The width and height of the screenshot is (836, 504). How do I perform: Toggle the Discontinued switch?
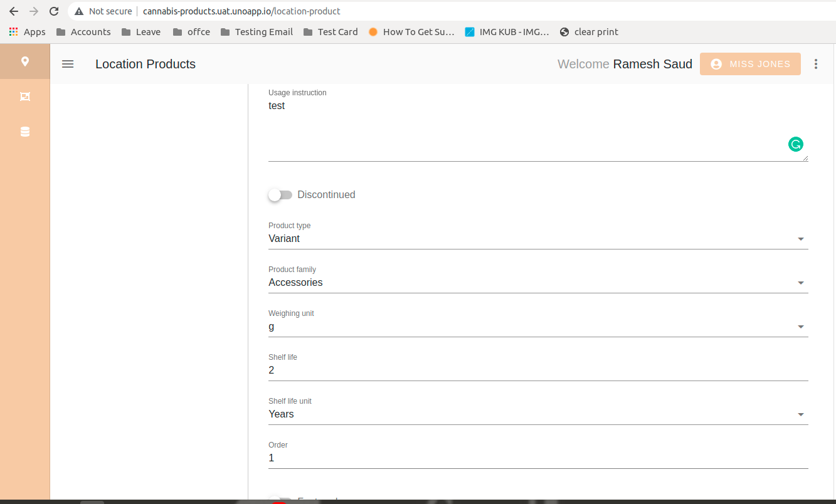280,195
